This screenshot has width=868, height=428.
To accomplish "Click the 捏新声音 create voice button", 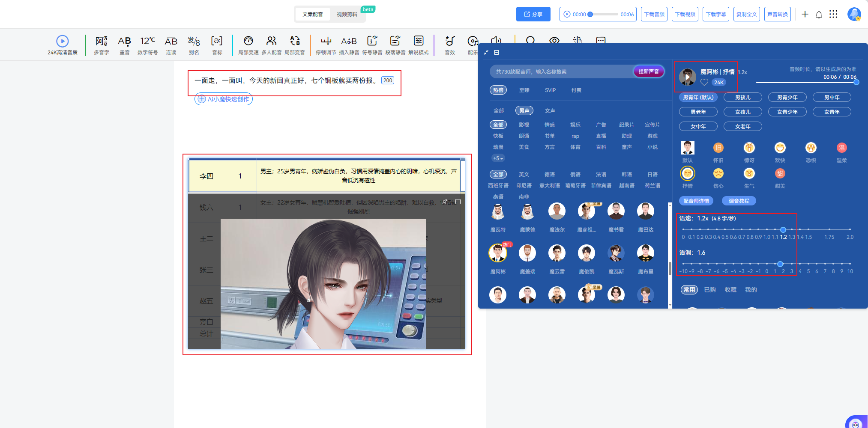I will click(x=649, y=71).
